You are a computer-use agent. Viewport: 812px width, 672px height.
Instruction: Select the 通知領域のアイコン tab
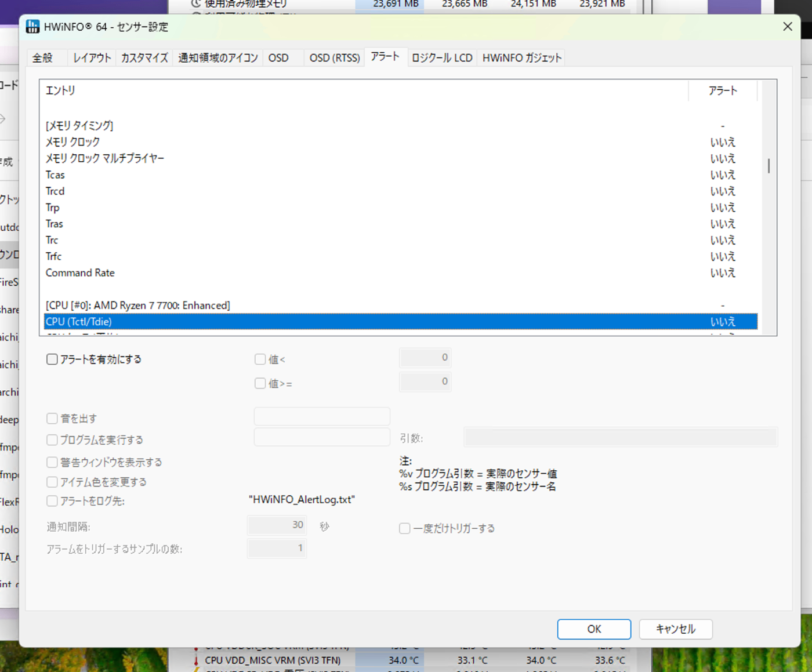click(x=217, y=57)
